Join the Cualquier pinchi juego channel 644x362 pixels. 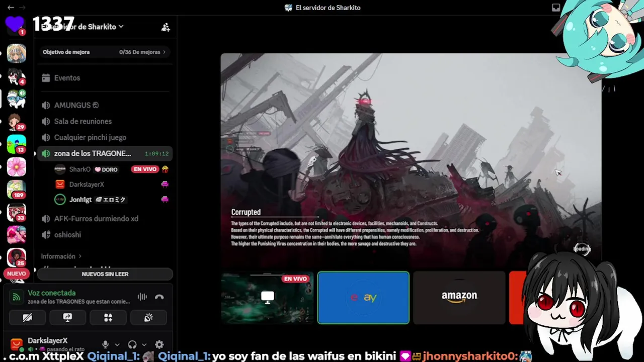click(105, 137)
